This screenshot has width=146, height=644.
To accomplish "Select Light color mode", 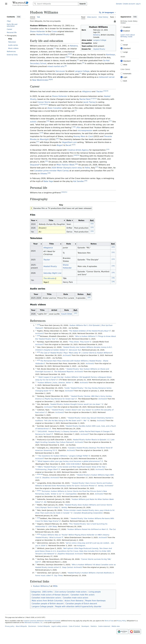I will 121,77.
